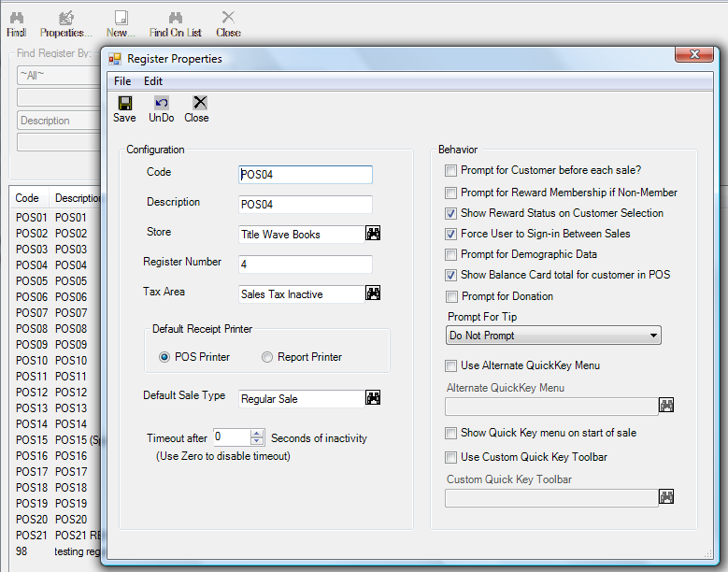Close the Register Properties window with X
Screen dimensions: 728x572
pyautogui.click(x=694, y=54)
